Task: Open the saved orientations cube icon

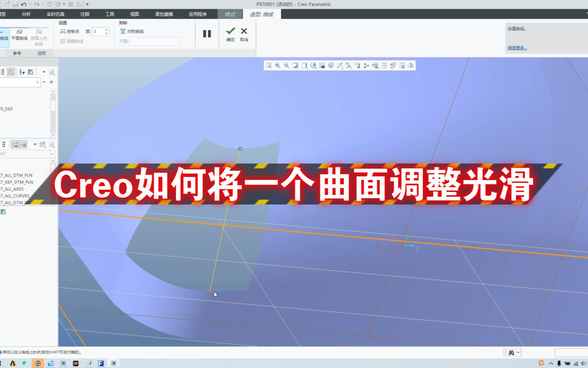Action: pos(313,66)
